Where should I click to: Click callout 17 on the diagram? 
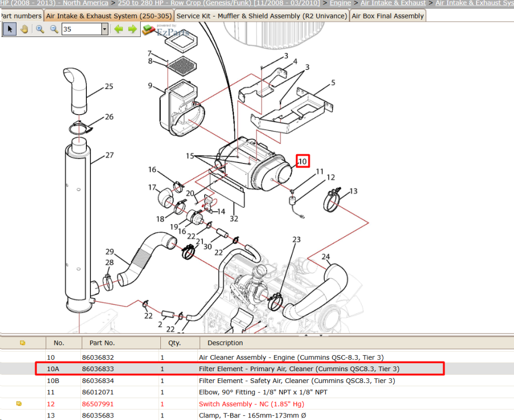[152, 187]
